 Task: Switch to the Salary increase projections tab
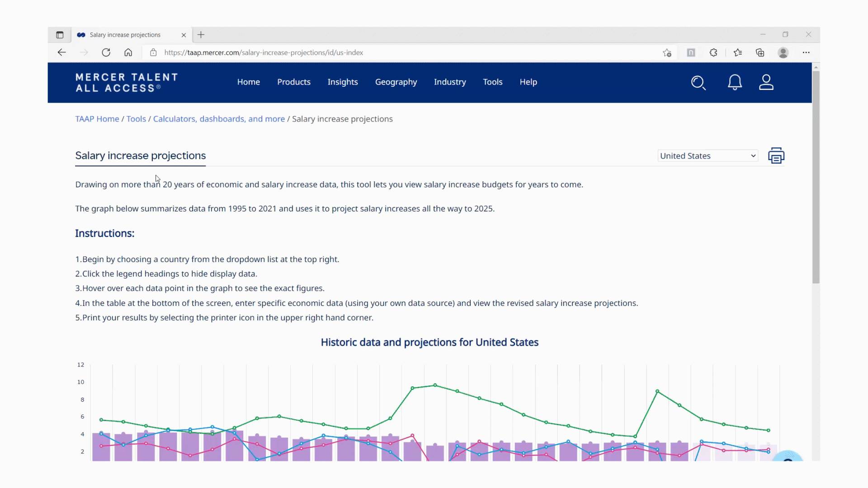pyautogui.click(x=125, y=34)
